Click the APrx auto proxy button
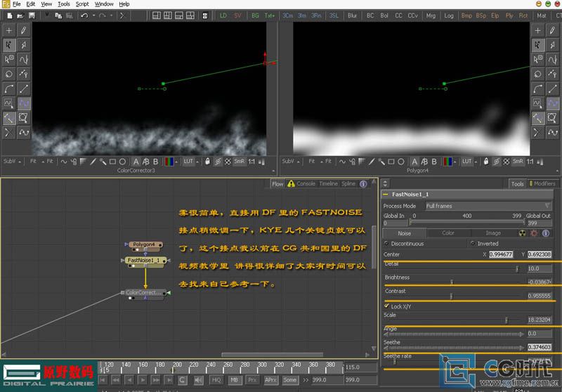The height and width of the screenshot is (392, 562). point(270,380)
